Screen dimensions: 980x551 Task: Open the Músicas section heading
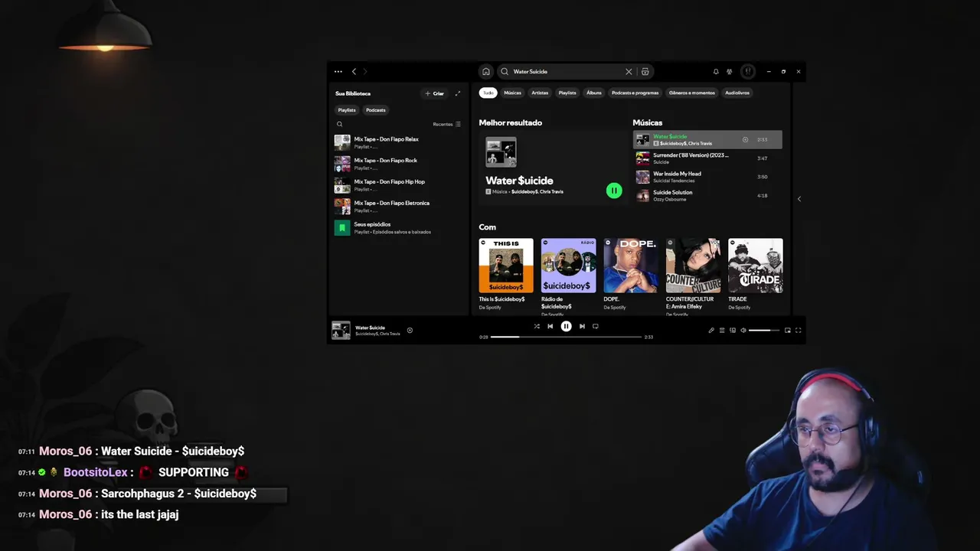coord(648,122)
